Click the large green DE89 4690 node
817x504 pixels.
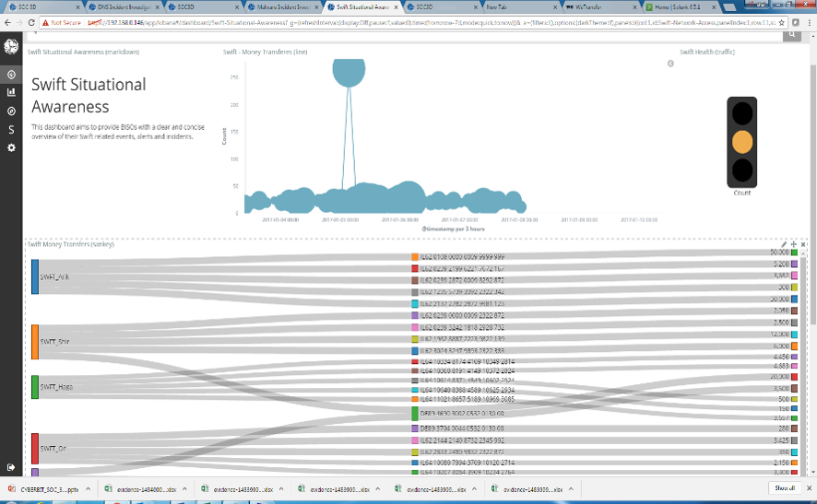415,414
